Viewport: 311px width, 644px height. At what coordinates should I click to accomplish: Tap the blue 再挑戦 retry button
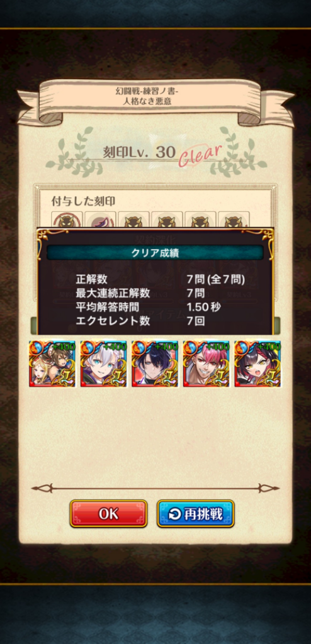195,513
